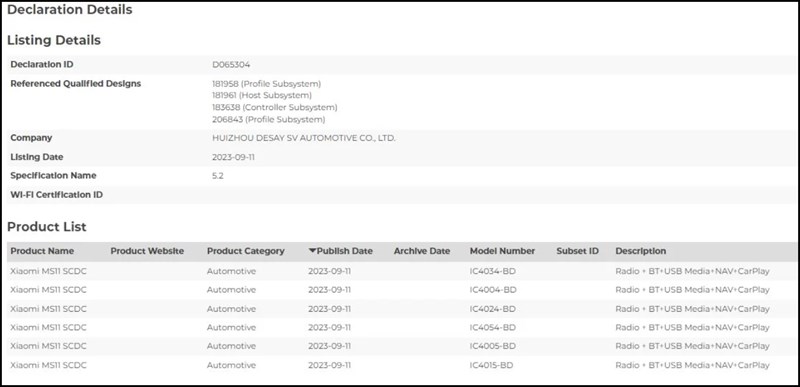Select company name HUIZHOU DESAY SV AUTOMOTIVE
The image size is (800, 387).
304,138
